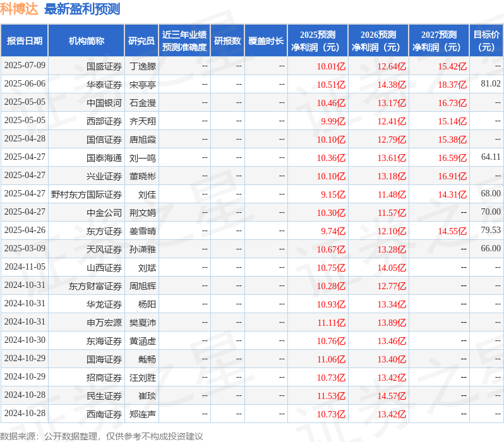Screen dimensions: 504x442
Task: Select the date 2024-11-05 cell
Action: click(x=25, y=267)
